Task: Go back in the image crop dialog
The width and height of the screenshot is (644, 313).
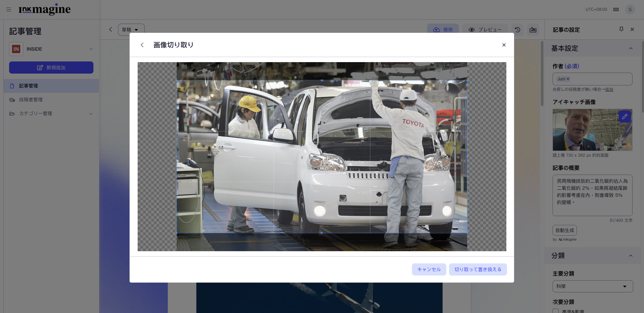Action: (x=142, y=45)
